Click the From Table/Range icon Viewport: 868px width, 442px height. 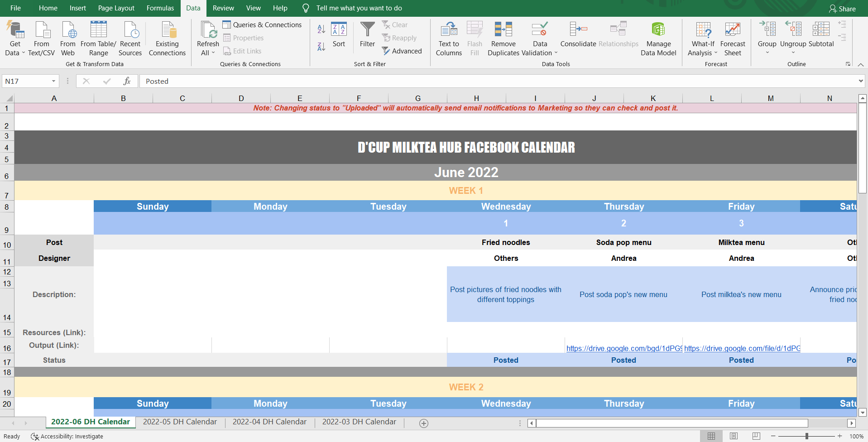(98, 29)
